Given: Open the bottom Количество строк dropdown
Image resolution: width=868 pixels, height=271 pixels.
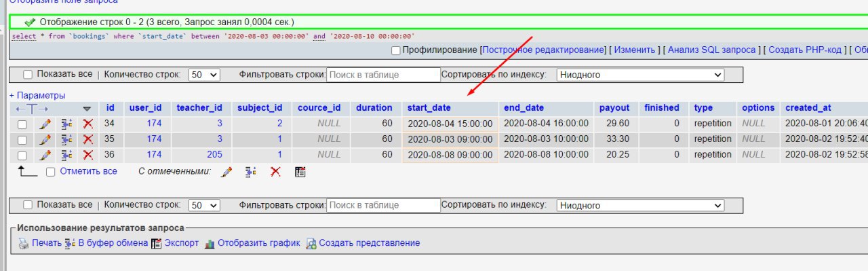Looking at the screenshot, I should (x=204, y=205).
